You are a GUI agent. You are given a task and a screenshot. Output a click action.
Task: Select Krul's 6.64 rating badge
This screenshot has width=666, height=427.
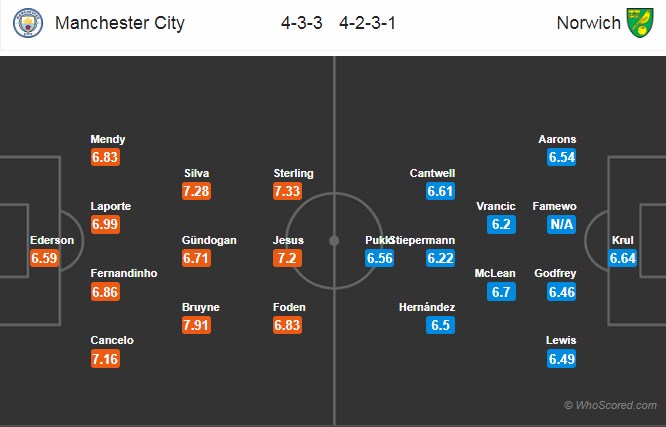[x=622, y=258]
